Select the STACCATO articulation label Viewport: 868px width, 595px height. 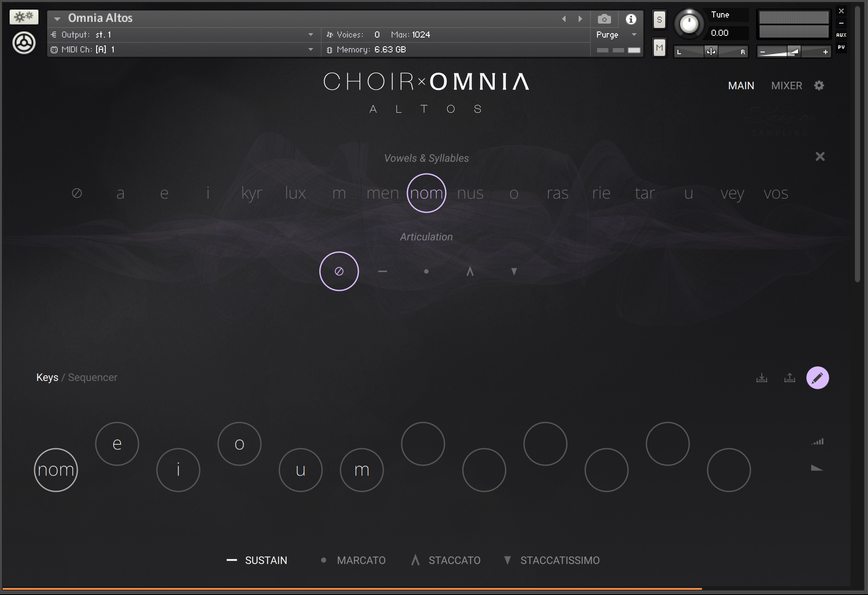455,560
